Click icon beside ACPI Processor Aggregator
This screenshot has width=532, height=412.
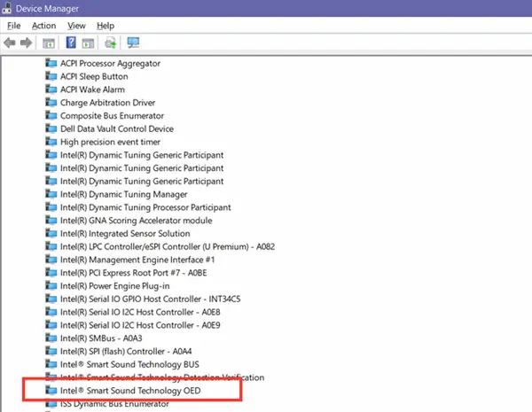tap(51, 63)
